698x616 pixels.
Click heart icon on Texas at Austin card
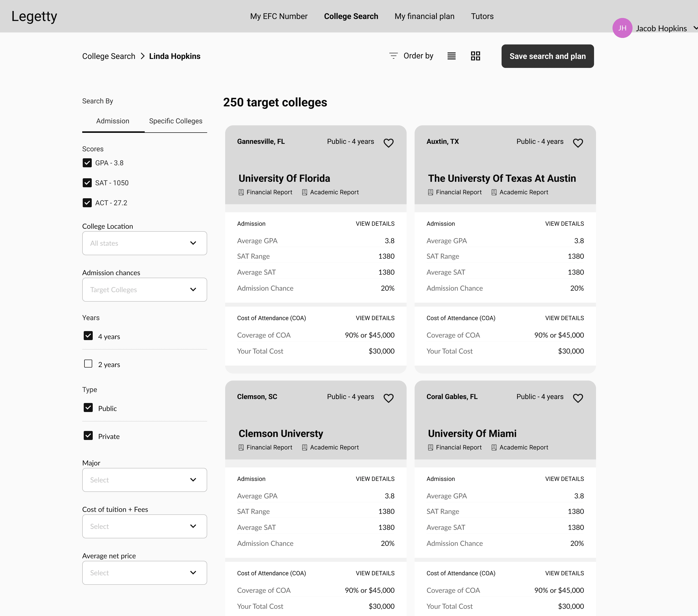tap(578, 143)
